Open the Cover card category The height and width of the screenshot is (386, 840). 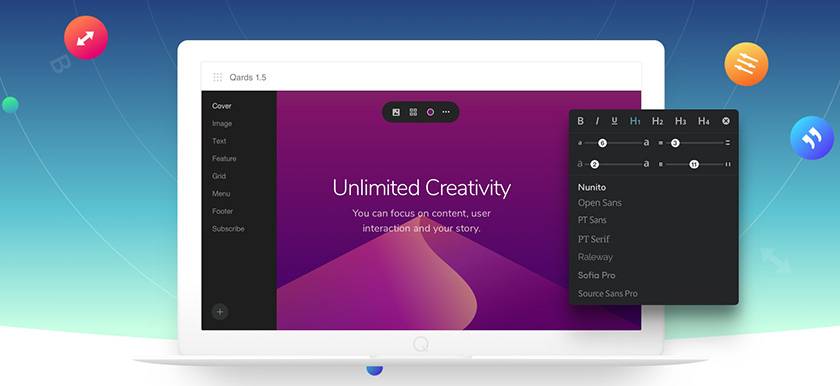221,106
